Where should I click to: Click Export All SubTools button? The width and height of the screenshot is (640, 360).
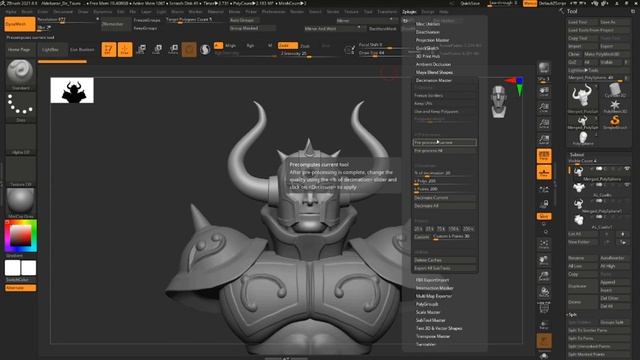click(x=444, y=268)
